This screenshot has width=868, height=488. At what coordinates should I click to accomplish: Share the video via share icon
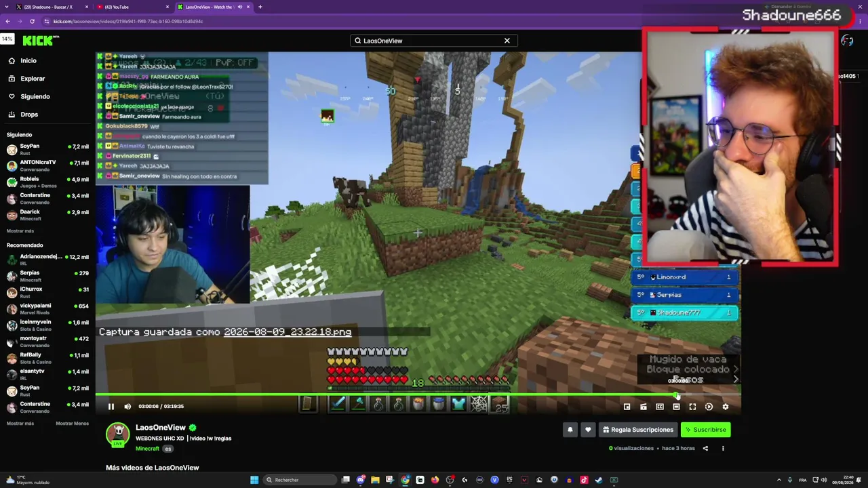click(x=705, y=448)
